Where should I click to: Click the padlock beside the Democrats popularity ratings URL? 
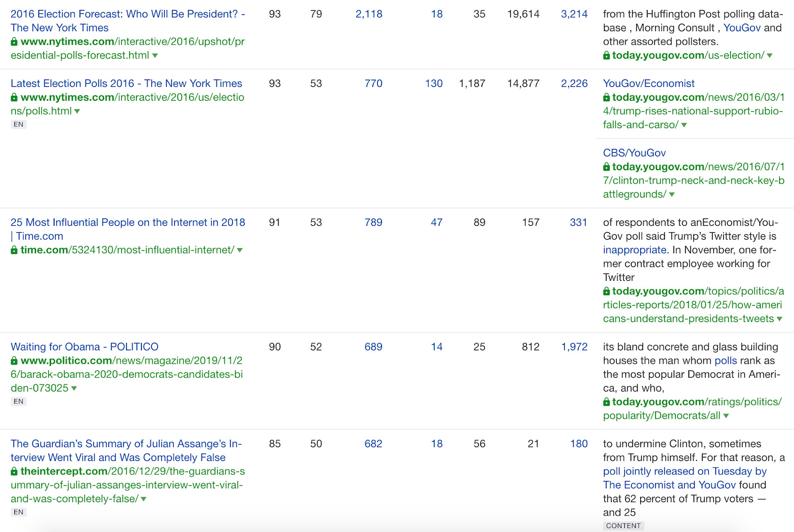(x=606, y=402)
